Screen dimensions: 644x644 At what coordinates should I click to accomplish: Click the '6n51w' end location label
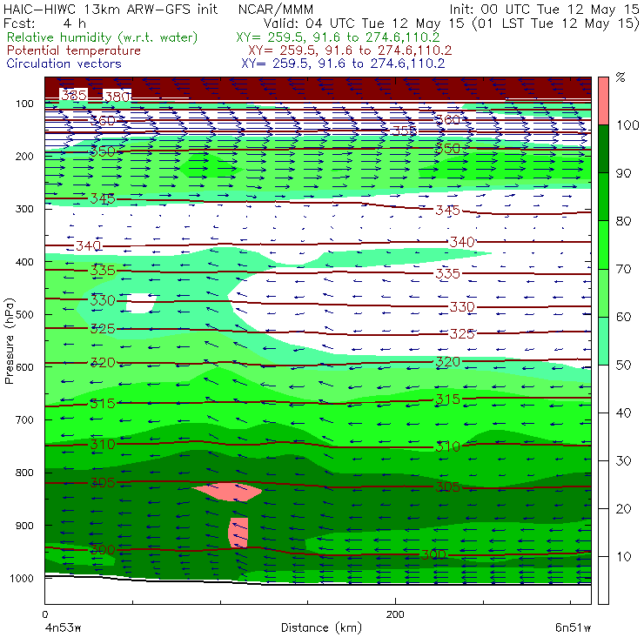tap(573, 627)
